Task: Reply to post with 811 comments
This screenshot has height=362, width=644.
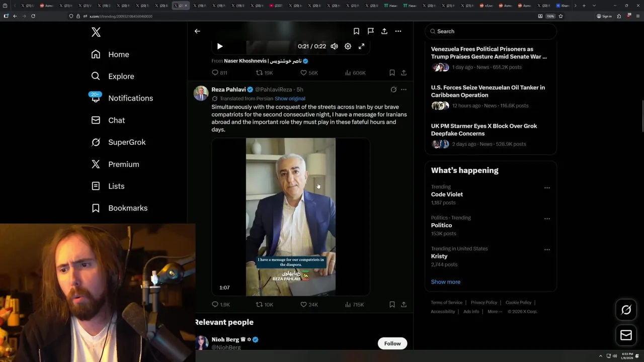Action: pos(219,73)
